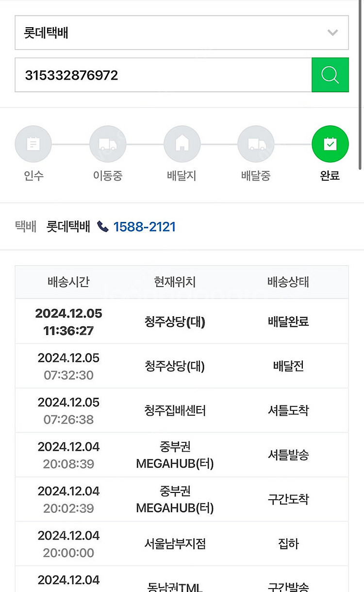Click the green search magnifier button

pyautogui.click(x=330, y=75)
